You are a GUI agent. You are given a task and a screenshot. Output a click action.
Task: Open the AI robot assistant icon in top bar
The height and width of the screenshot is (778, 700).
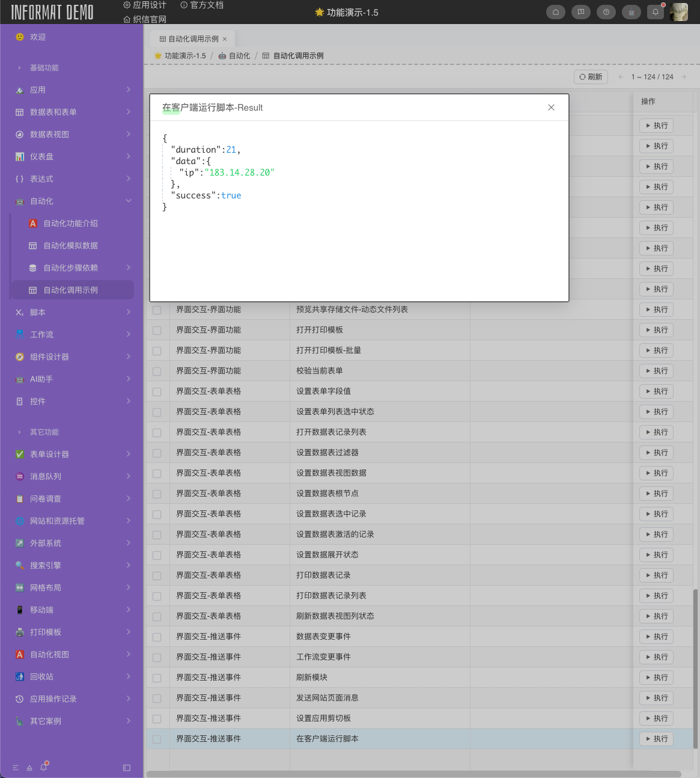(631, 12)
